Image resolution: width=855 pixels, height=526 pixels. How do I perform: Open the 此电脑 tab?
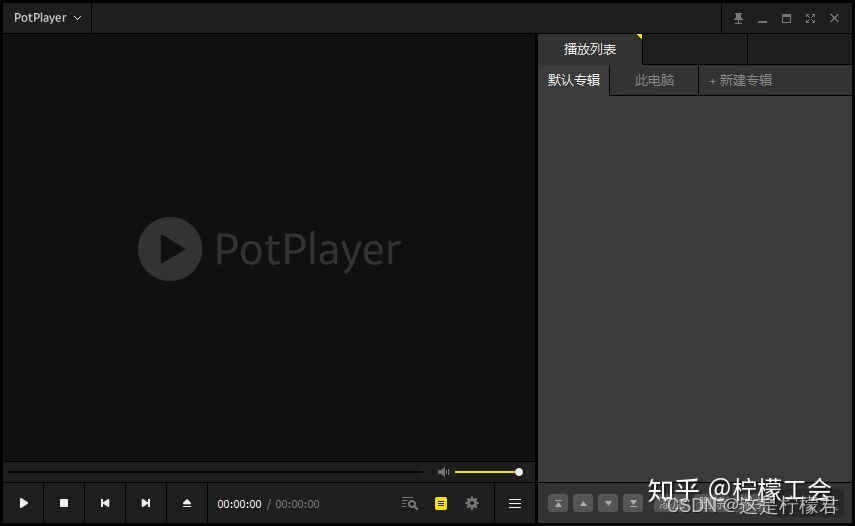[654, 80]
